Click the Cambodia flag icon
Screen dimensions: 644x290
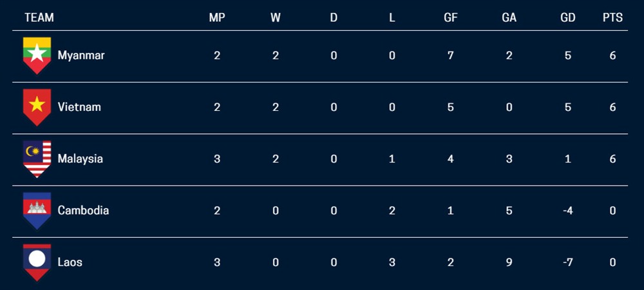37,211
